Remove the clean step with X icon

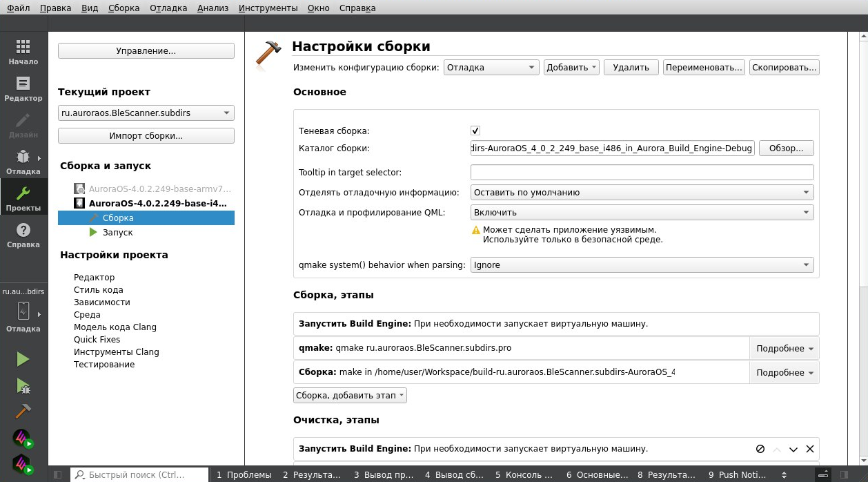pos(810,449)
